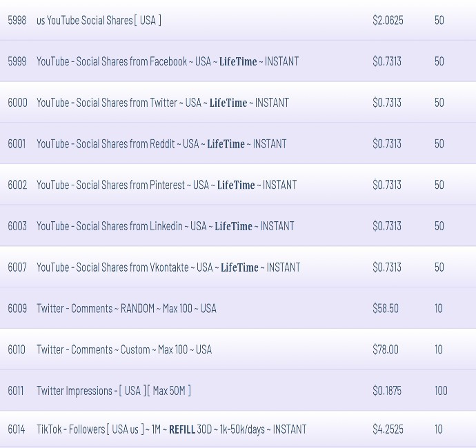Image resolution: width=476 pixels, height=448 pixels.
Task: Choose YouTube Social Shares from Reddit service
Action: (161, 144)
